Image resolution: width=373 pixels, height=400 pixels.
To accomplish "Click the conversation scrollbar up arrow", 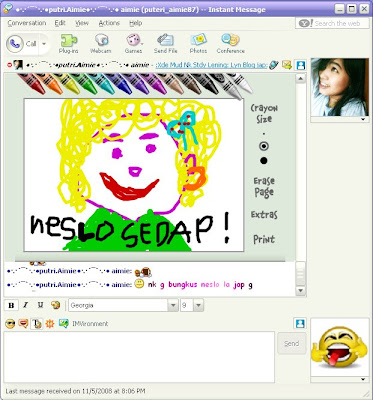I will [300, 79].
